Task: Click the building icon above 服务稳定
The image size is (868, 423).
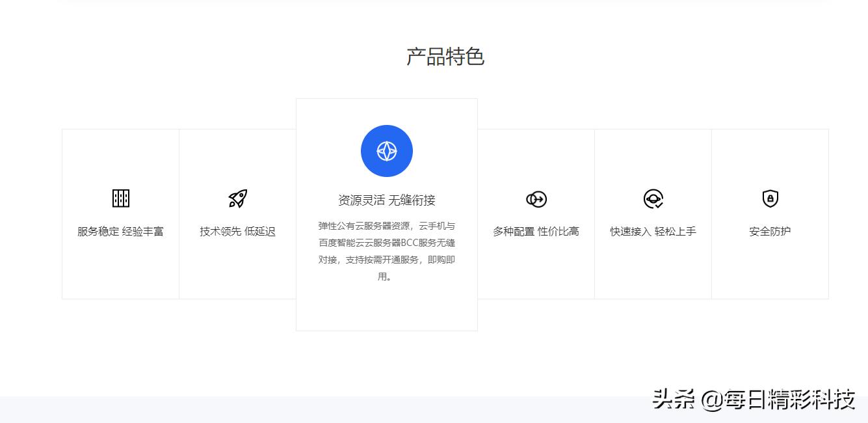Action: [x=120, y=198]
